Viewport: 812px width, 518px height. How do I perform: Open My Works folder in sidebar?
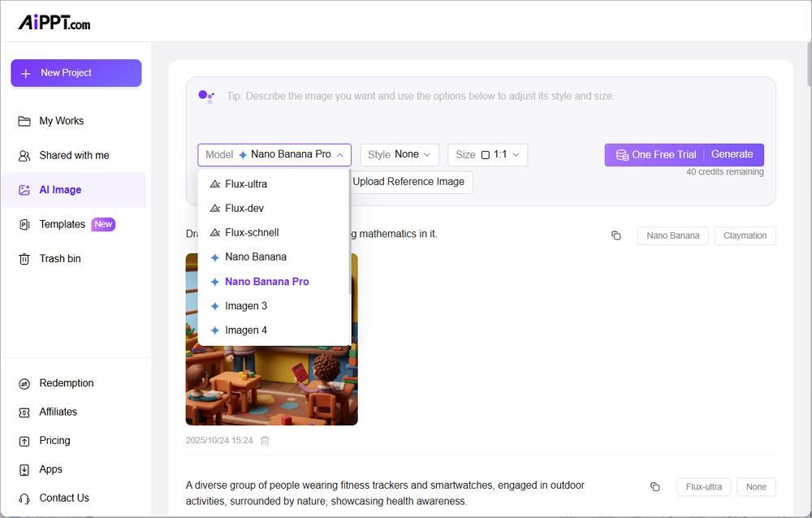tap(62, 121)
